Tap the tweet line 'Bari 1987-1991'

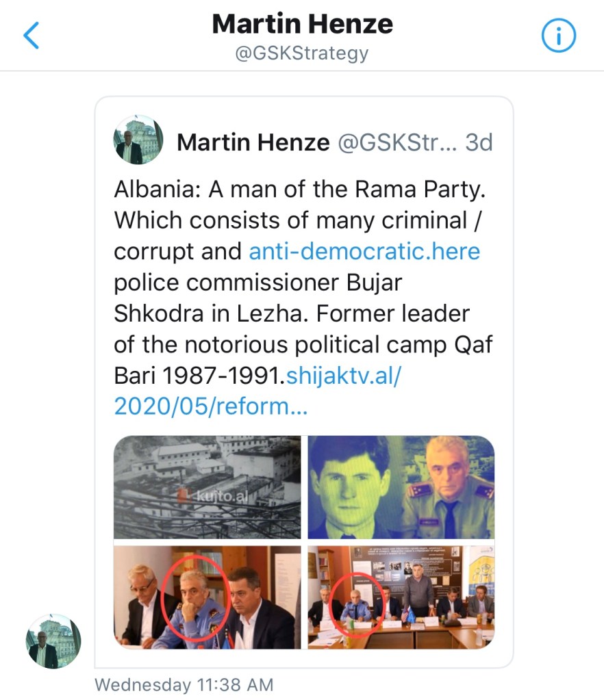[x=199, y=376]
